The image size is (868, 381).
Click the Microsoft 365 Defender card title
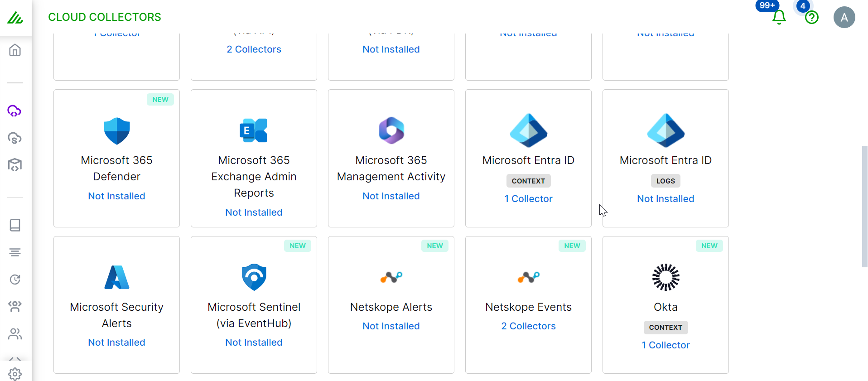[117, 169]
